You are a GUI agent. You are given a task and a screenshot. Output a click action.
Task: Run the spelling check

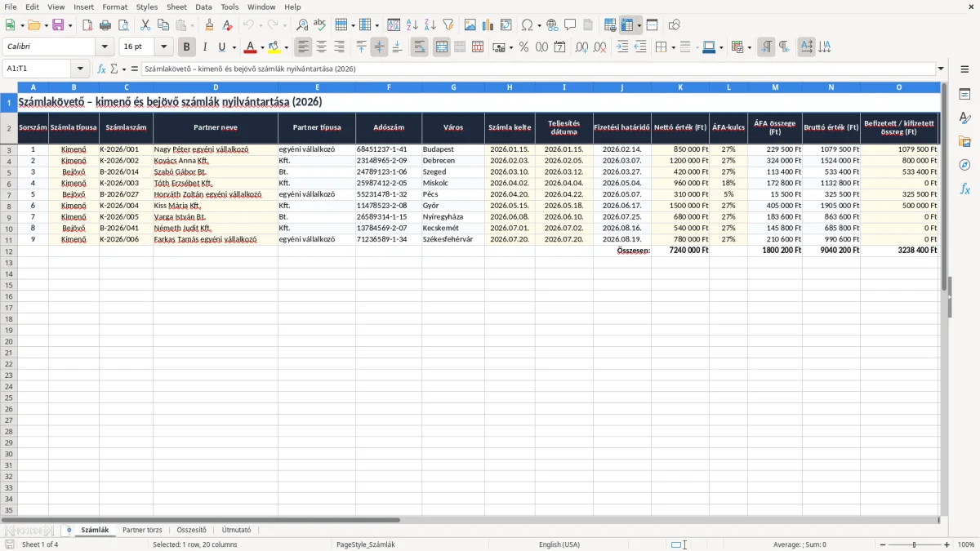coord(320,25)
